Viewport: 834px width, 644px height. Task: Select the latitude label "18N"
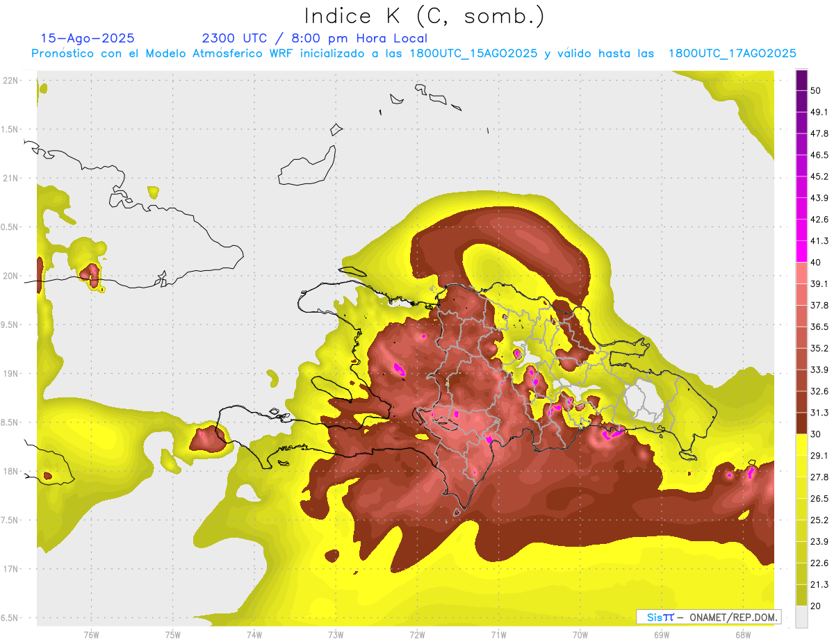pyautogui.click(x=11, y=471)
